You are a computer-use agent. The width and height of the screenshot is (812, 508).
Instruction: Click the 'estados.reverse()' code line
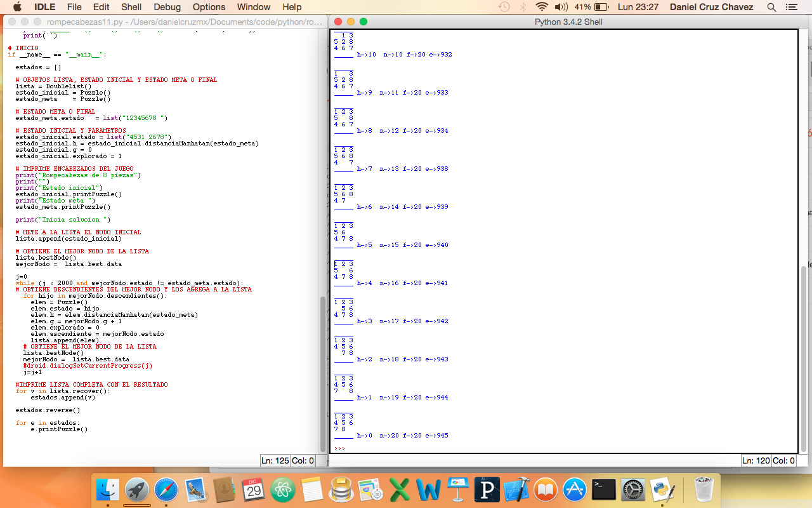click(x=48, y=410)
